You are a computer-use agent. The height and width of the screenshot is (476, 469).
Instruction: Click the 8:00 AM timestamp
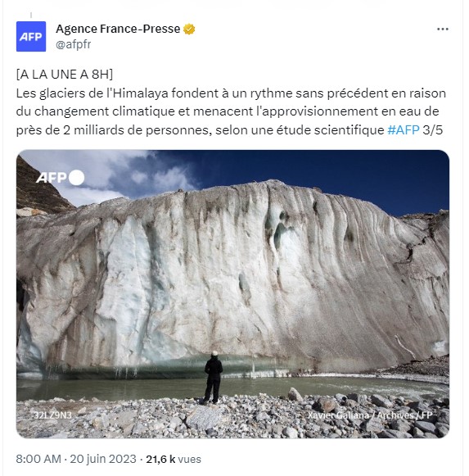pos(38,459)
